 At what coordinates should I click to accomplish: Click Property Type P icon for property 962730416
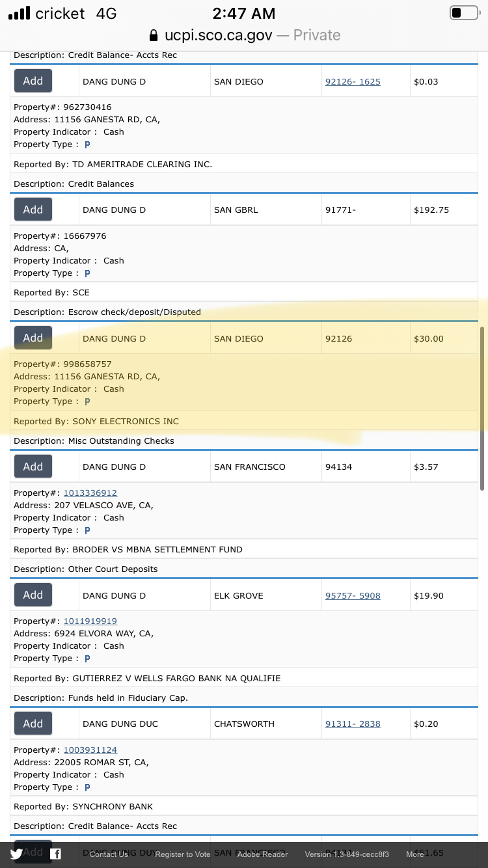[x=87, y=144]
